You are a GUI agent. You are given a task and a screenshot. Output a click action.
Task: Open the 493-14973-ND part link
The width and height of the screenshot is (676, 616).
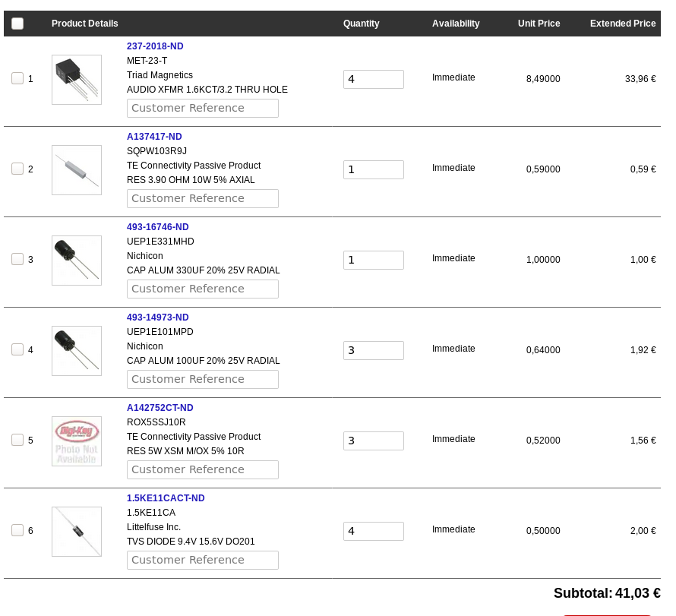click(158, 317)
